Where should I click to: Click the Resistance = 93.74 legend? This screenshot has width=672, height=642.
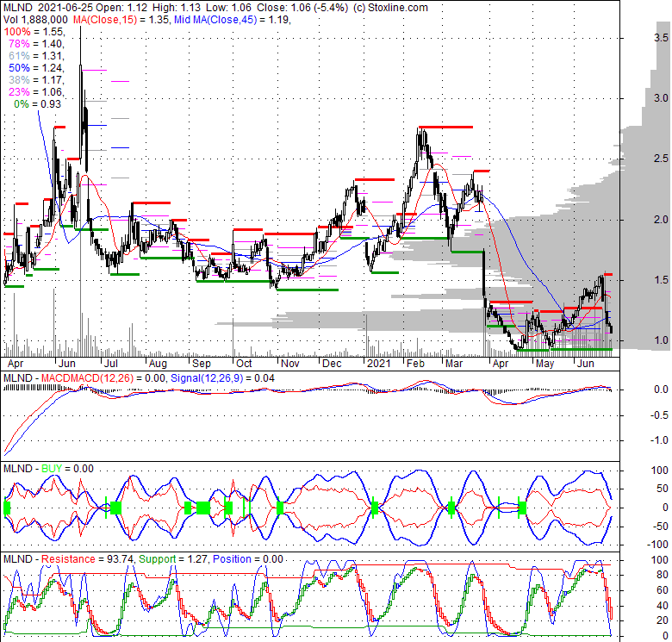[87, 559]
